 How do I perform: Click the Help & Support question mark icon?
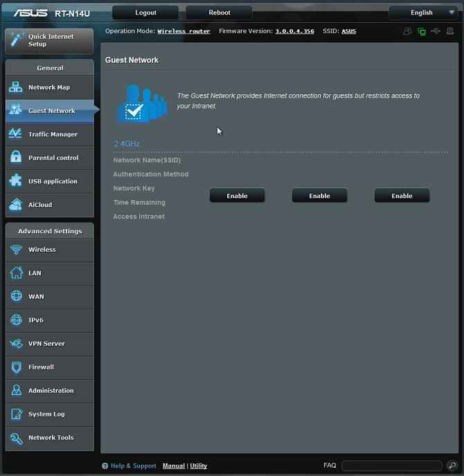click(x=105, y=466)
